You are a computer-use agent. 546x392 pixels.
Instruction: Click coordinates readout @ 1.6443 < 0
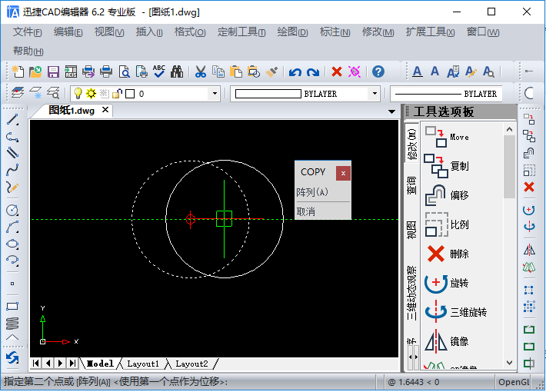pyautogui.click(x=413, y=382)
